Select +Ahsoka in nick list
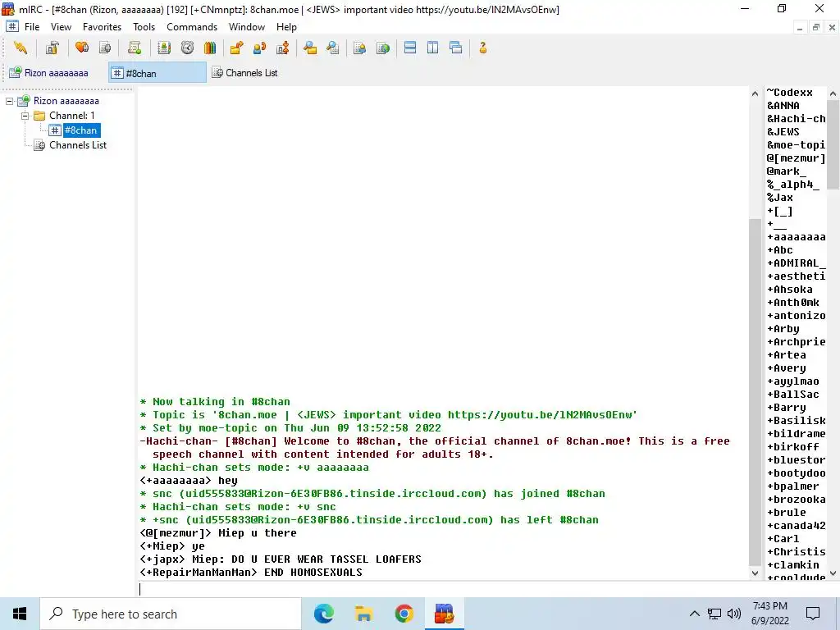 coord(790,290)
